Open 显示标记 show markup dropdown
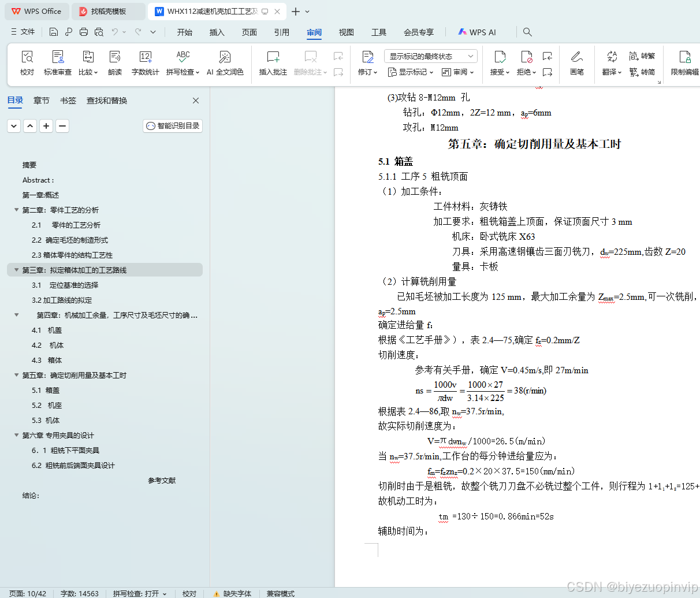700x598 pixels. (x=410, y=72)
